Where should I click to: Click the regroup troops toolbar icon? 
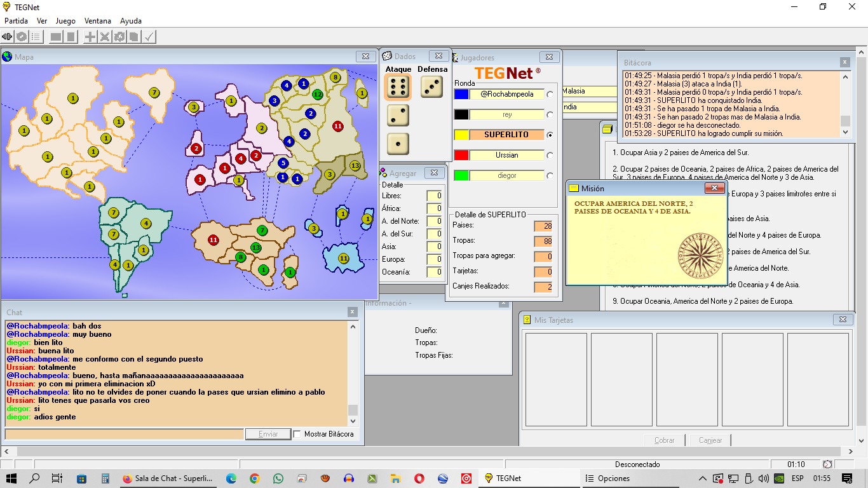click(119, 37)
